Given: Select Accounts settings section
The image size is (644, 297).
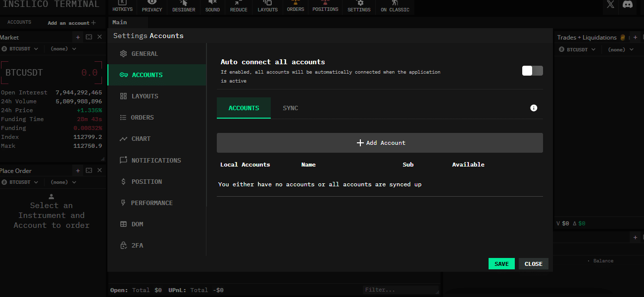Looking at the screenshot, I should [157, 75].
